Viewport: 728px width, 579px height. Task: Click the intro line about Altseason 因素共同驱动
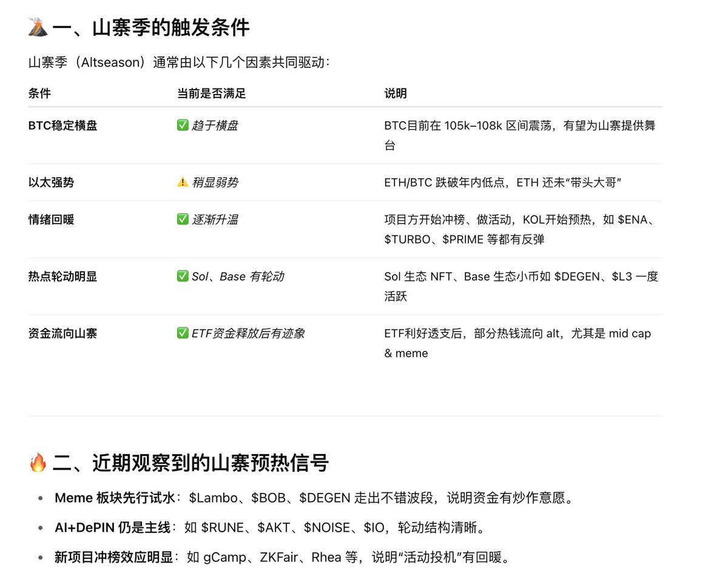[x=180, y=63]
